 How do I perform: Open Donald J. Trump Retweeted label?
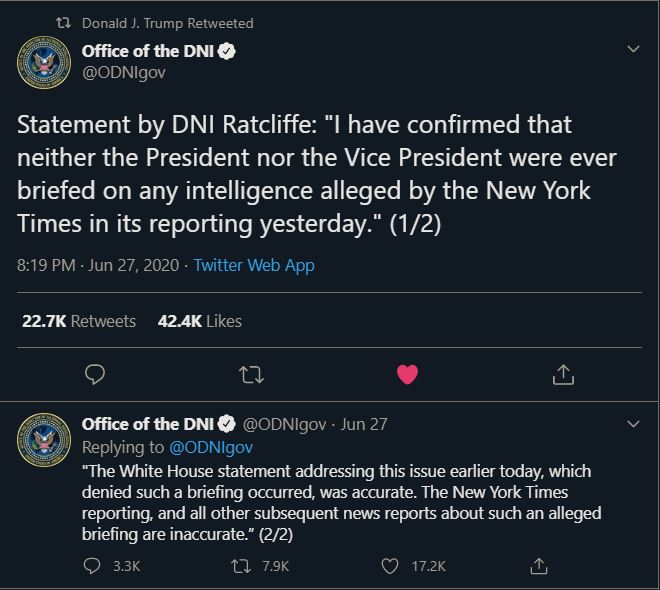(168, 23)
